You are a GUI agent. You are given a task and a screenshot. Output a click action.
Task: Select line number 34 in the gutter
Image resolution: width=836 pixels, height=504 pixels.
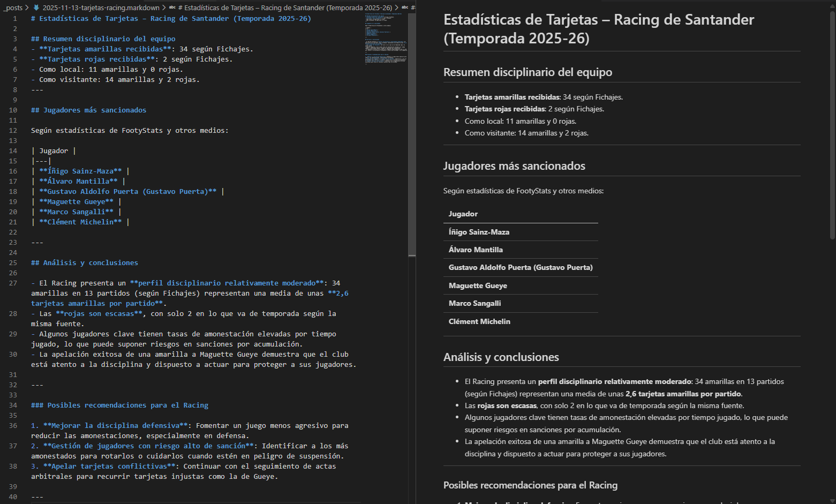[x=13, y=405]
